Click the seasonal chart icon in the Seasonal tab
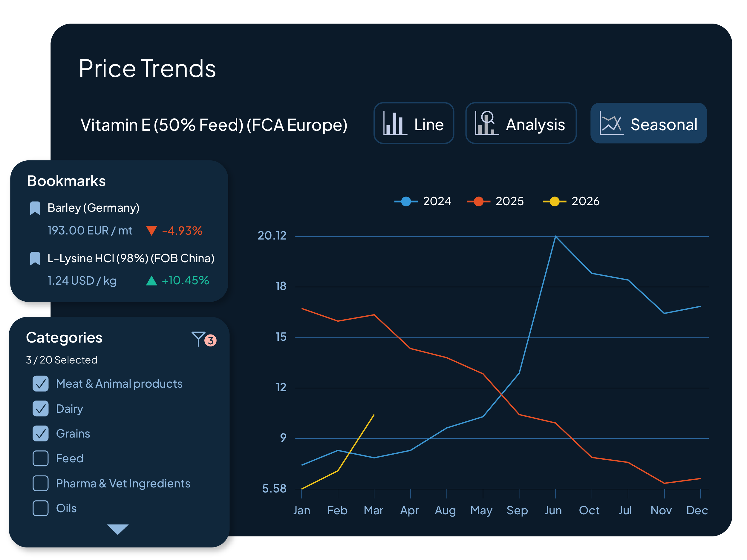This screenshot has height=560, width=747. pos(611,124)
